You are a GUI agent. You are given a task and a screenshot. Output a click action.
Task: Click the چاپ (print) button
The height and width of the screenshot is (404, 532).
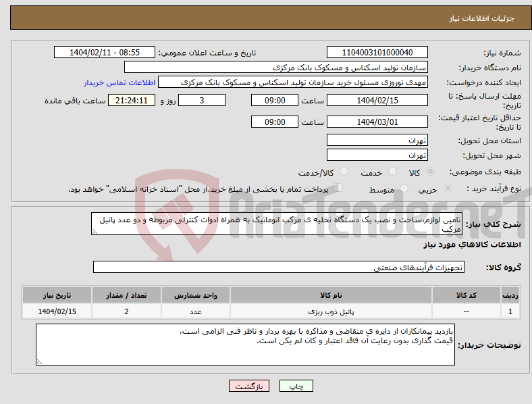pos(296,386)
